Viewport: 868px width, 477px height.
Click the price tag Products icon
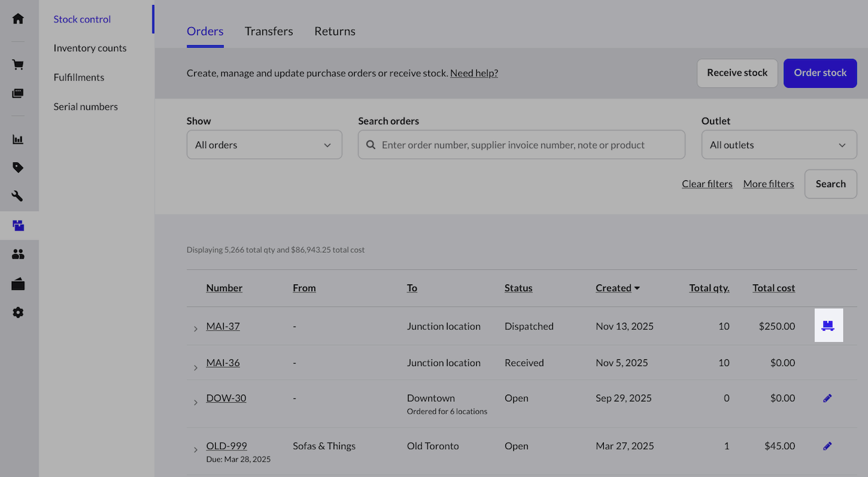18,167
